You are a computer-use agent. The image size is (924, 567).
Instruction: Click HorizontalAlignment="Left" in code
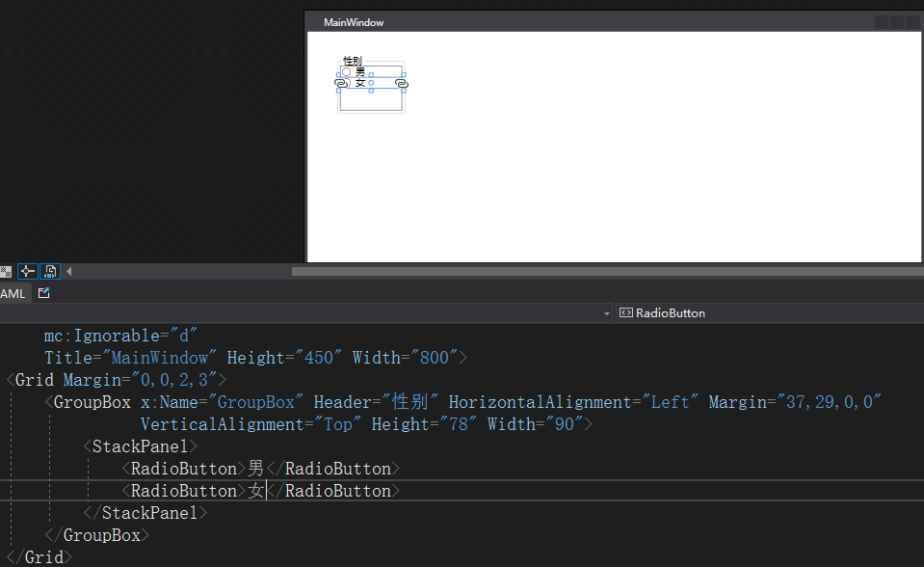click(573, 402)
